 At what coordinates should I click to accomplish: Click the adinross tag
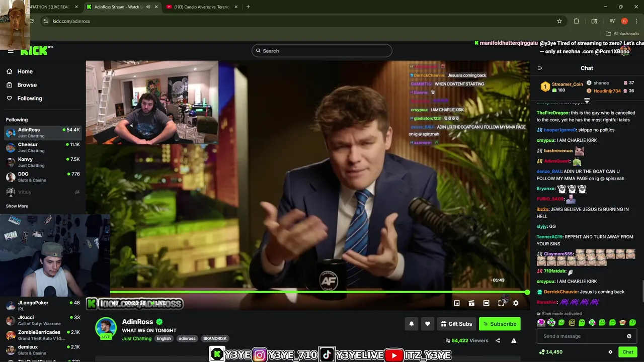[x=187, y=339]
